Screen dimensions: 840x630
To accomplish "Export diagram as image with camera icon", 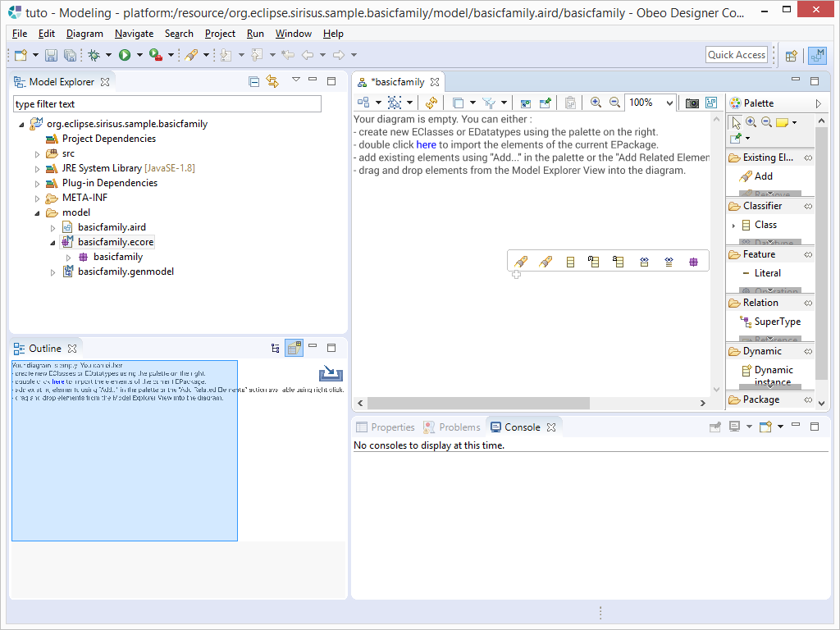I will 692,103.
